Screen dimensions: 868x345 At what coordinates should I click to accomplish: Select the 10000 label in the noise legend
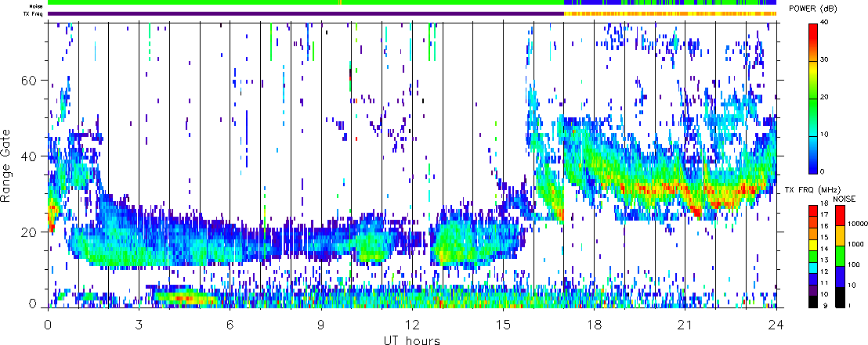click(853, 222)
